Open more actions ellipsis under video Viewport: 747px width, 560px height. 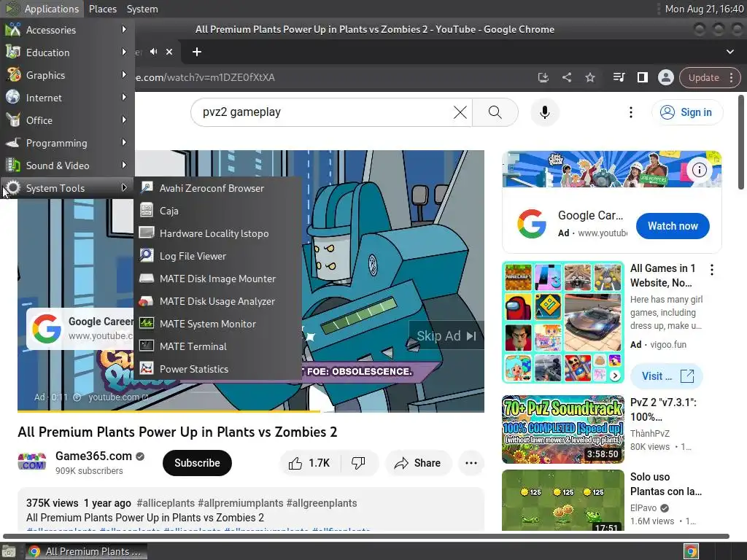[x=471, y=463]
